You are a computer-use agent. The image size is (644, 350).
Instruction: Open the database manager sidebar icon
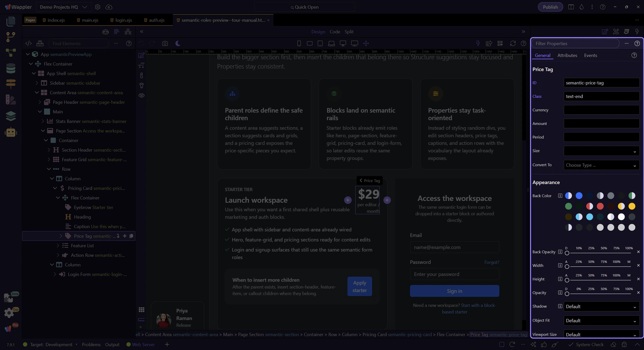(x=11, y=68)
